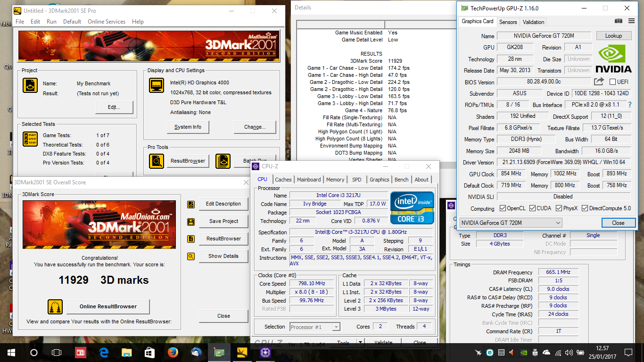
Task: Click the 3DMark Score value 11929 in Details
Action: coord(395,61)
